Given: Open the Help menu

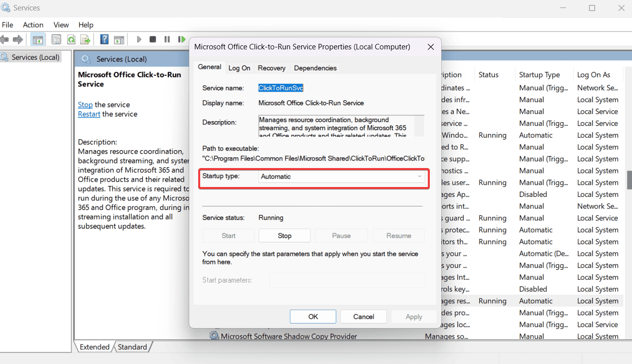Looking at the screenshot, I should (x=86, y=25).
